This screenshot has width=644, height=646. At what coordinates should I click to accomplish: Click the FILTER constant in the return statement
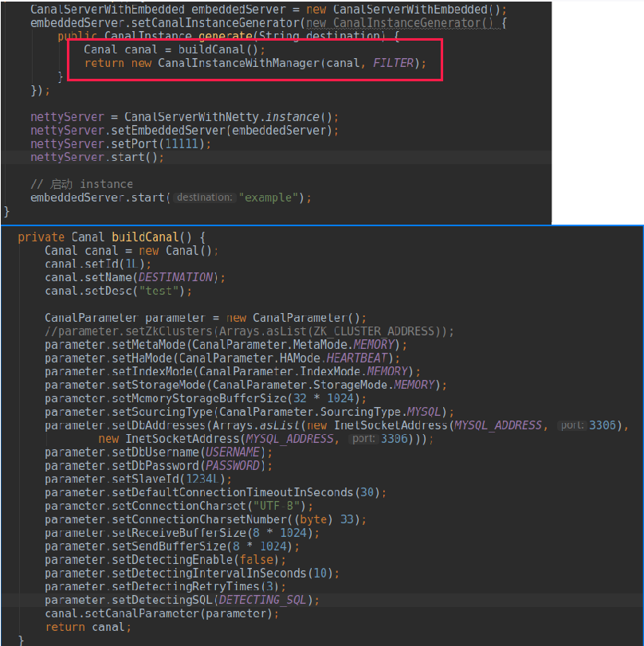click(x=393, y=63)
